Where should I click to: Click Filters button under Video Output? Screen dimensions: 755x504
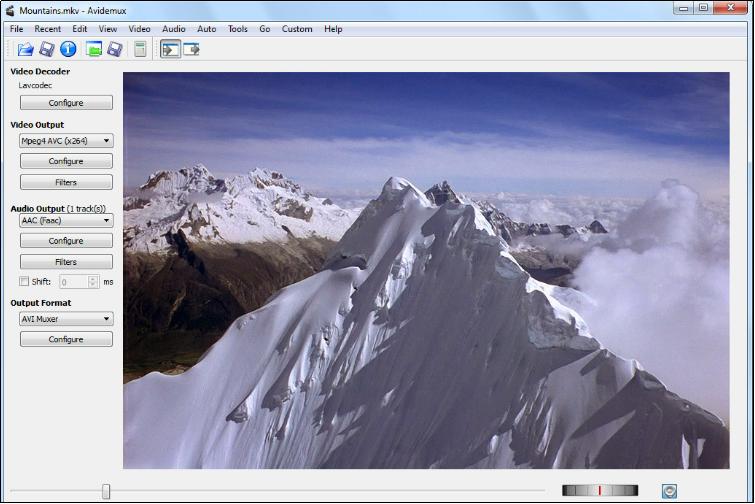click(x=66, y=182)
